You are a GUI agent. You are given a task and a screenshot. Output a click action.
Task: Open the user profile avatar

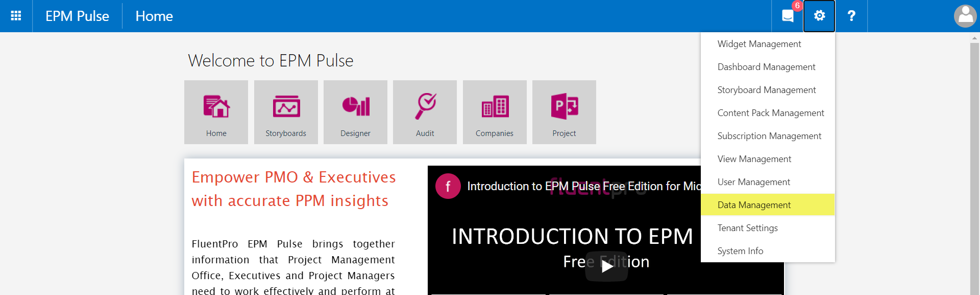(965, 16)
